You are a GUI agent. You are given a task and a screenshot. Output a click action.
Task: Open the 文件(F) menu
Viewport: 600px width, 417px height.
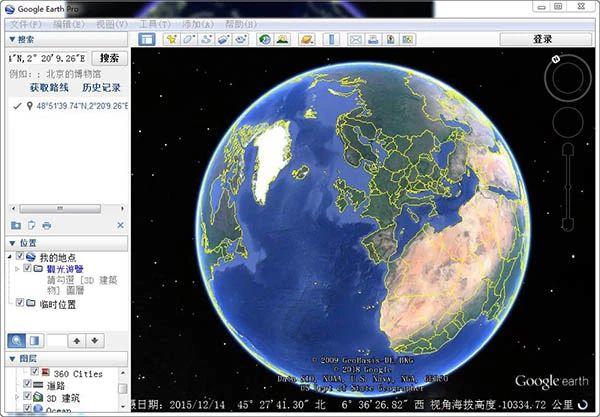click(x=25, y=24)
